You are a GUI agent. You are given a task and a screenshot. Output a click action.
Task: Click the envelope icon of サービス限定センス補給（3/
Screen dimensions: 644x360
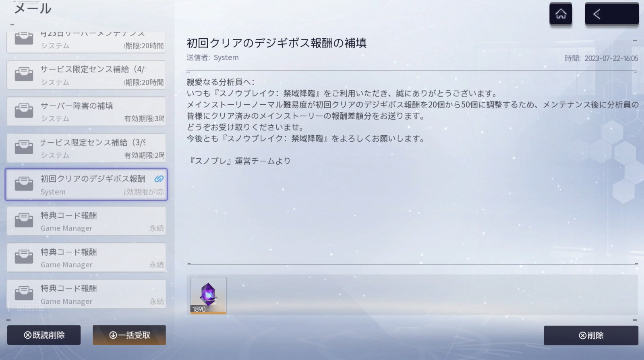pos(24,147)
